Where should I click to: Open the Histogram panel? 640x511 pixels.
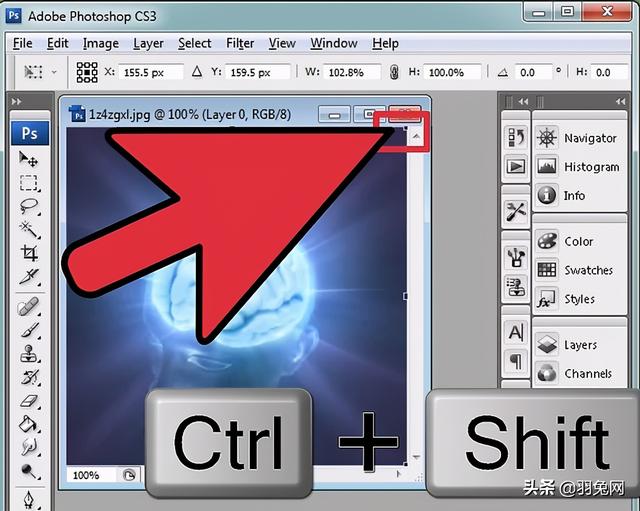[580, 167]
